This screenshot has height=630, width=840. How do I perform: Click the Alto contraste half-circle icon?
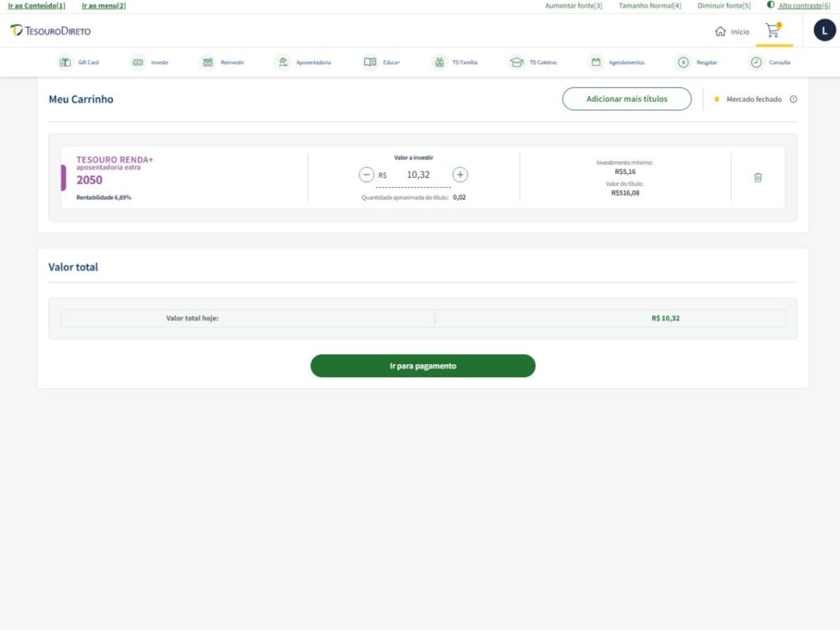(770, 5)
